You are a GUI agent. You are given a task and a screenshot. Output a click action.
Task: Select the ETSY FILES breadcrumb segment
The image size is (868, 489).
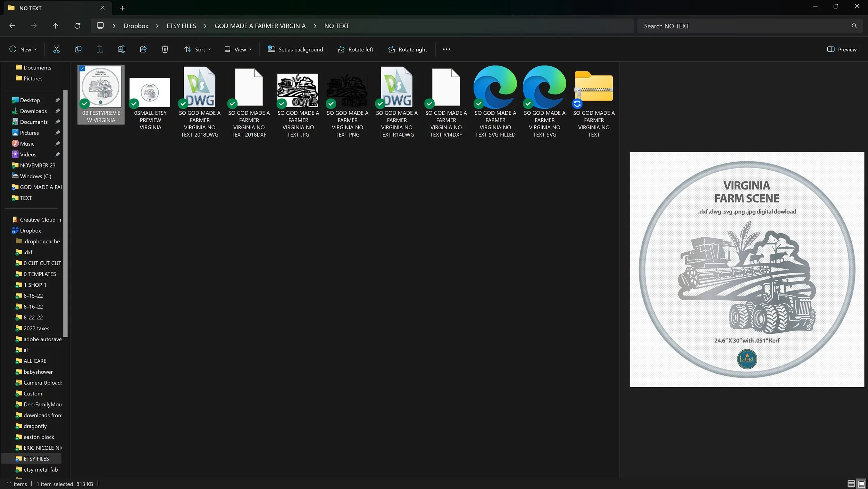click(x=181, y=26)
